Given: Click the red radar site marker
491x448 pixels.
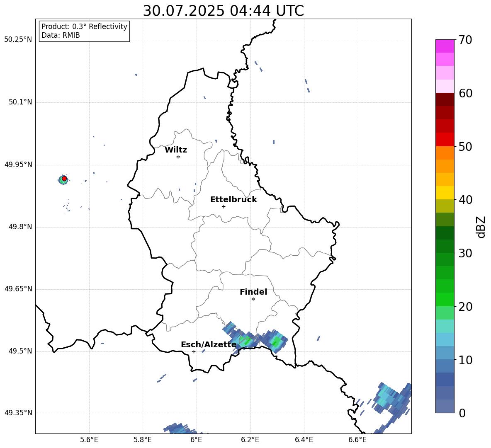Looking at the screenshot, I should [x=64, y=179].
